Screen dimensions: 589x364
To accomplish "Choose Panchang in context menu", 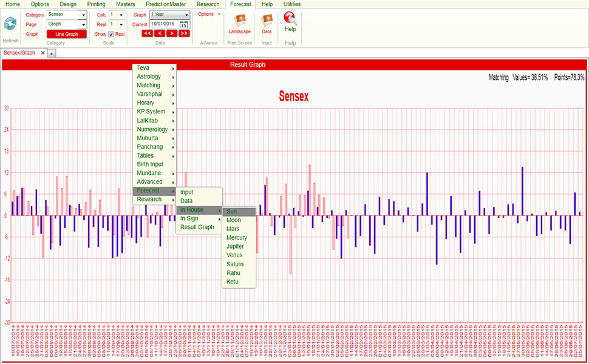I will [154, 147].
